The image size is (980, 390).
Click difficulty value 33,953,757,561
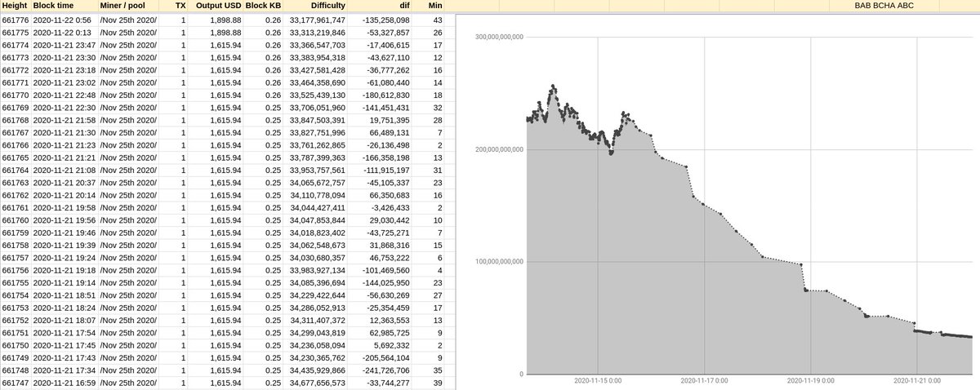pos(317,170)
